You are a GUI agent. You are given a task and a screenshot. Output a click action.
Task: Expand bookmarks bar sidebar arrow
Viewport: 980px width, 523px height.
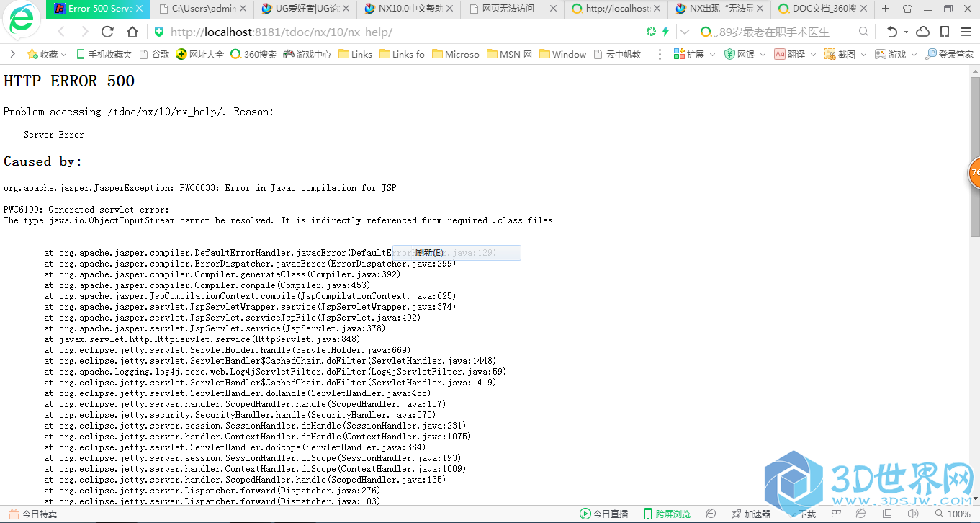click(x=12, y=54)
